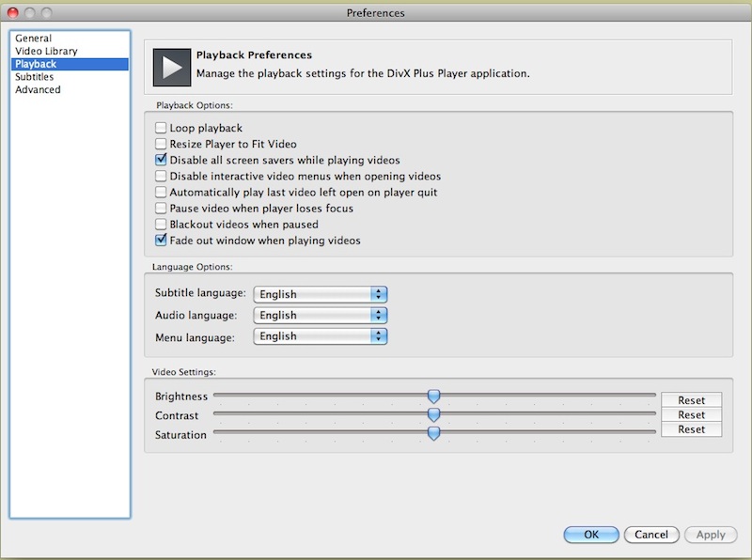Viewport: 752px width, 560px height.
Task: Expand the Menu language dropdown
Action: [x=321, y=335]
